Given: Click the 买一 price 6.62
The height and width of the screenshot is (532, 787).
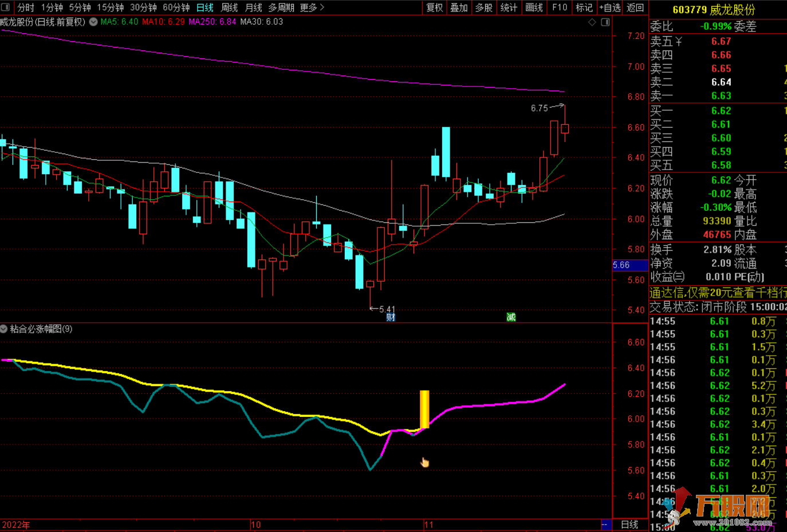Looking at the screenshot, I should pyautogui.click(x=721, y=111).
